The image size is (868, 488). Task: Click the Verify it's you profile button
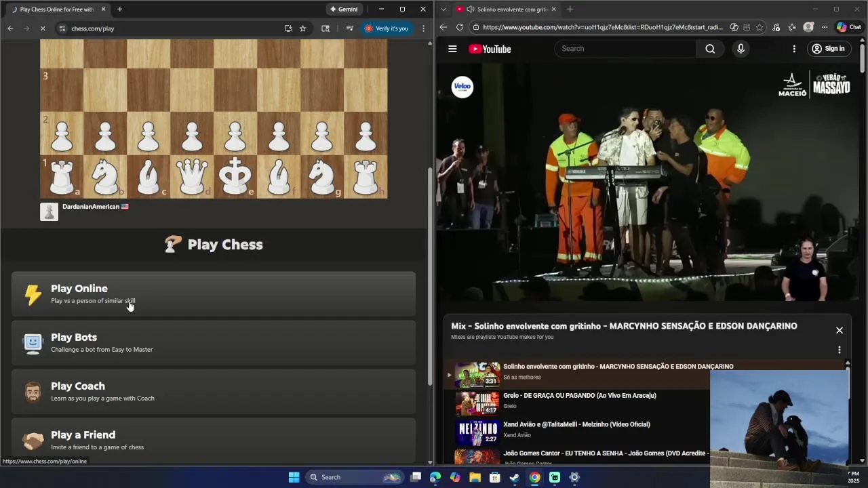(387, 28)
